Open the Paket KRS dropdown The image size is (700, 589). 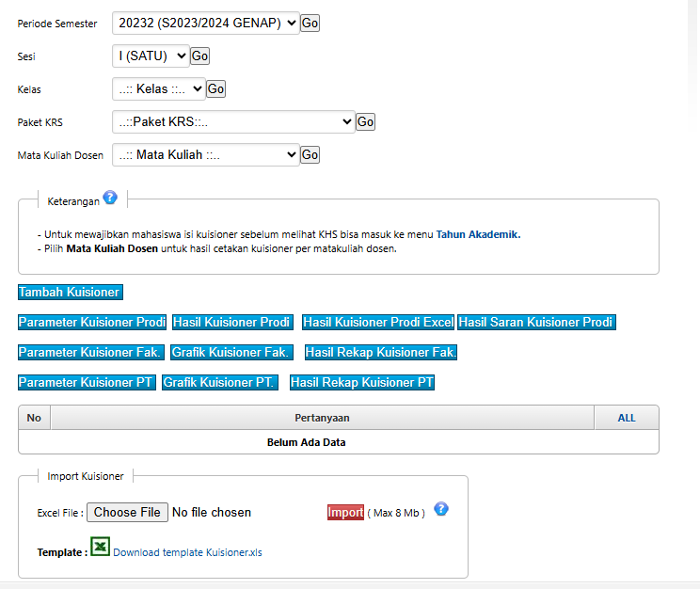pyautogui.click(x=233, y=122)
